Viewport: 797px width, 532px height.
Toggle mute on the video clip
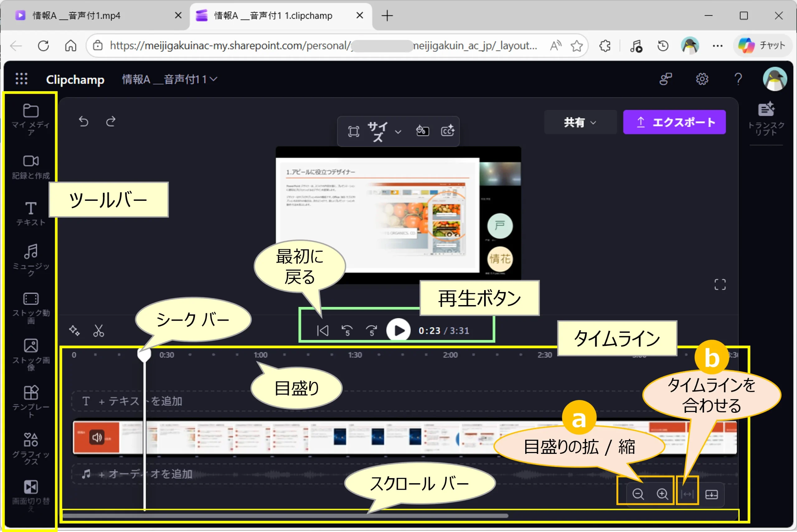click(x=97, y=437)
